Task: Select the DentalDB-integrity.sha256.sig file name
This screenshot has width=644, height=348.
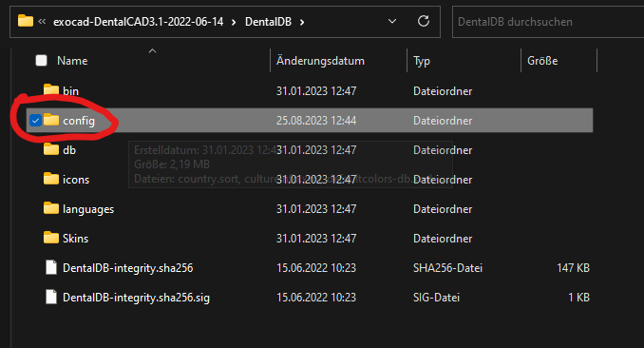Action: pyautogui.click(x=136, y=298)
